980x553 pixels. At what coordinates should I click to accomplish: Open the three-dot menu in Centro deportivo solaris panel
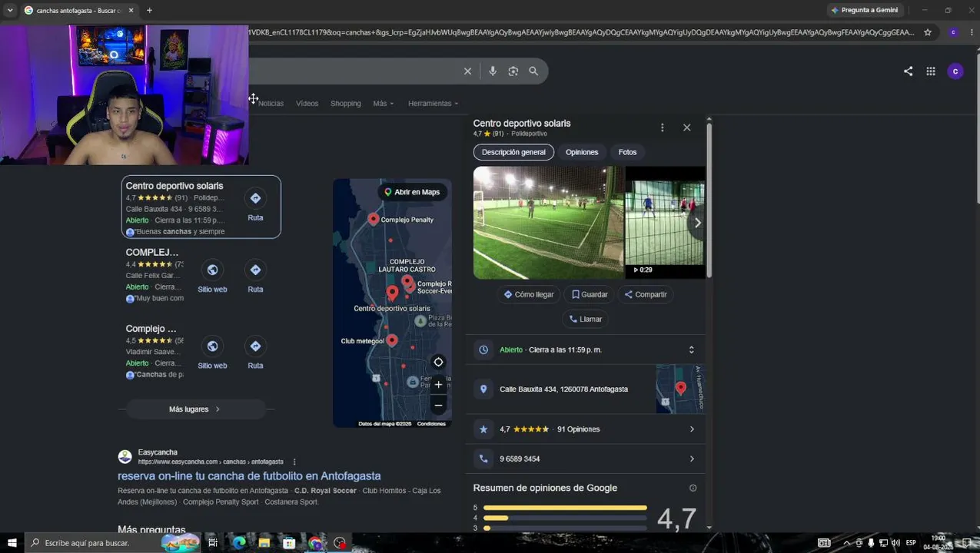(x=662, y=127)
